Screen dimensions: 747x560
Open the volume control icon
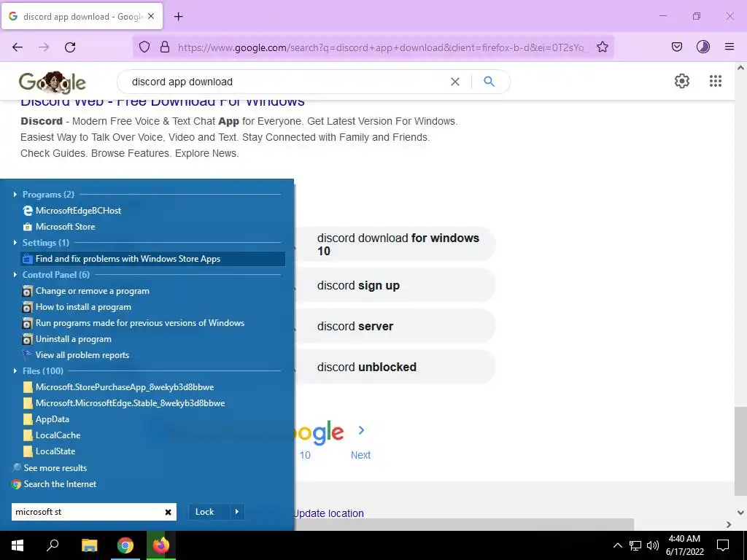click(x=653, y=545)
